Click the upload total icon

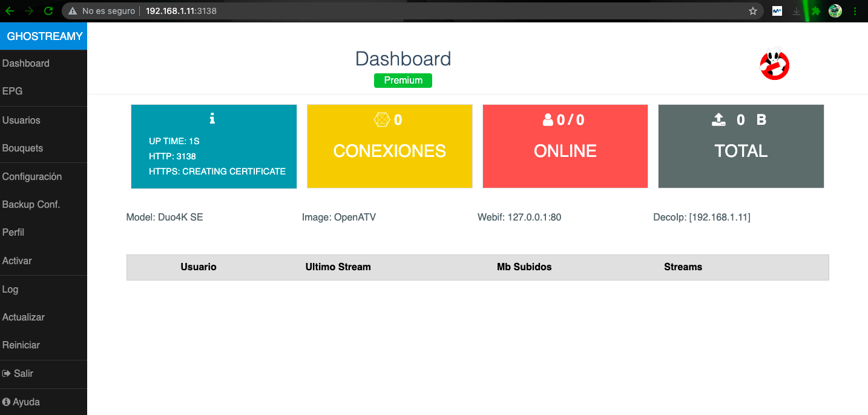pyautogui.click(x=718, y=120)
